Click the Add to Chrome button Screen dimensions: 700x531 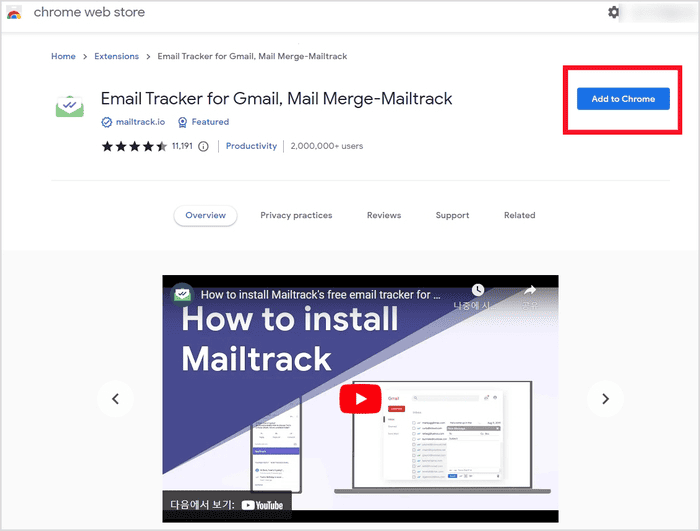(623, 99)
